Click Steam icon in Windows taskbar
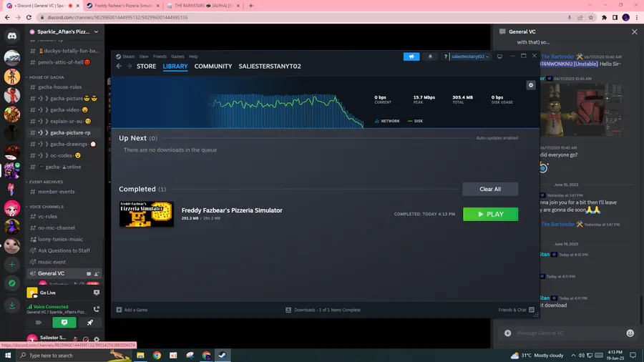The height and width of the screenshot is (362, 644). click(x=223, y=356)
